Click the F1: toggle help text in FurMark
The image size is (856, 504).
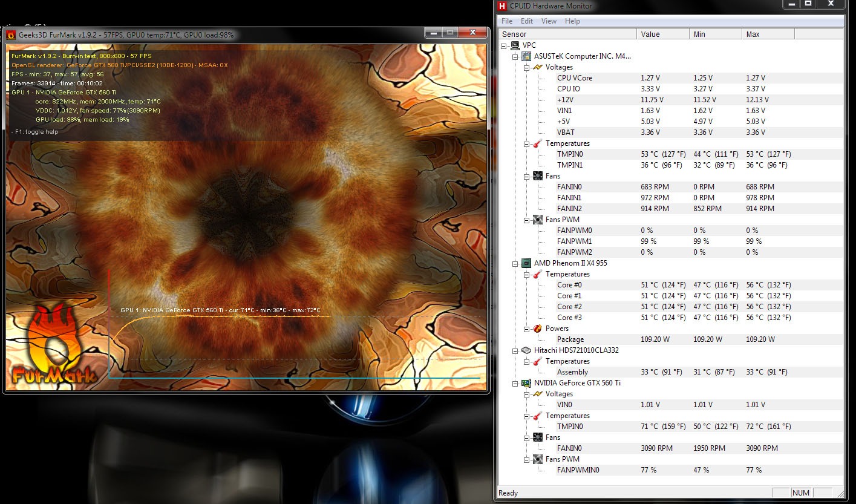[x=35, y=132]
